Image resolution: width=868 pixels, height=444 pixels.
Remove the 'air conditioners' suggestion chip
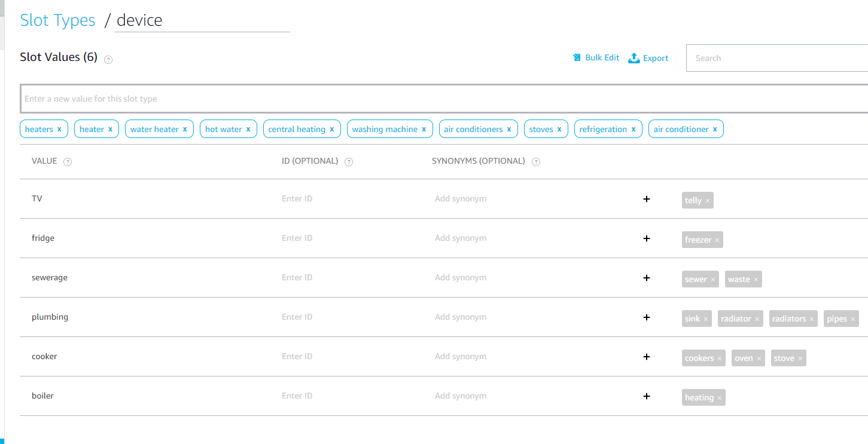click(x=509, y=129)
